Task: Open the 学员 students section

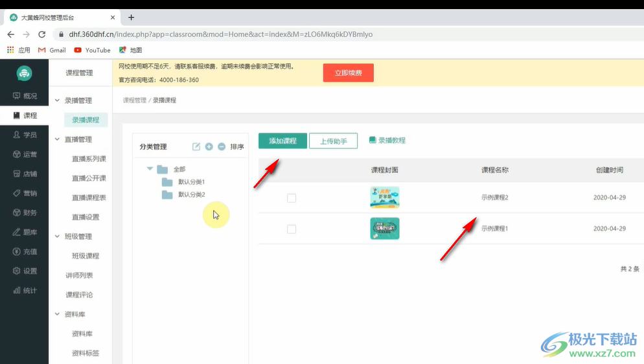Action: point(25,135)
